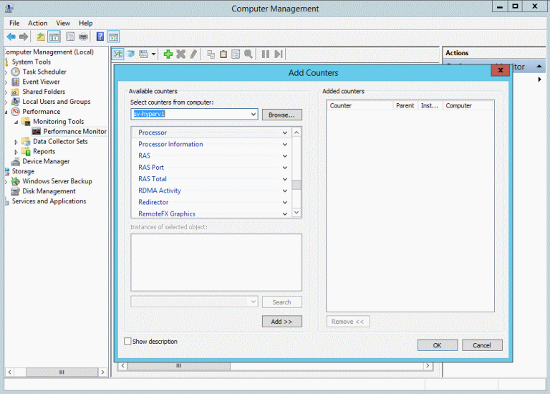Click the Properties toolbar icon
550x394 pixels.
70,36
